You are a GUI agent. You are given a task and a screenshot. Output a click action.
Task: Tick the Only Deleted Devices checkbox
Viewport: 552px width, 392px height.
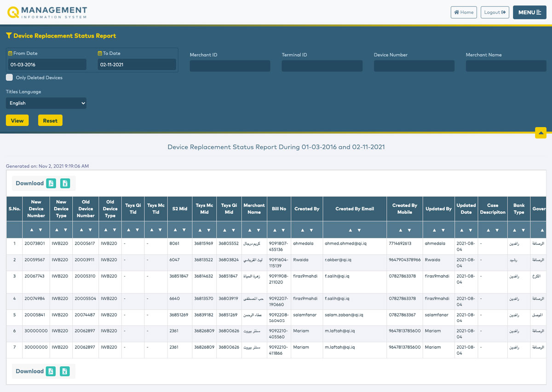click(x=9, y=78)
